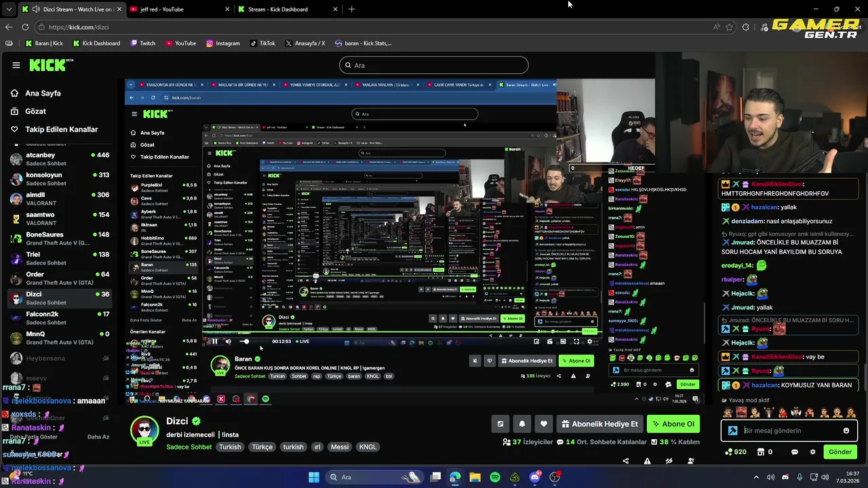This screenshot has height=488, width=868.
Task: Open OBS Studio from the taskbar
Action: pyautogui.click(x=555, y=477)
